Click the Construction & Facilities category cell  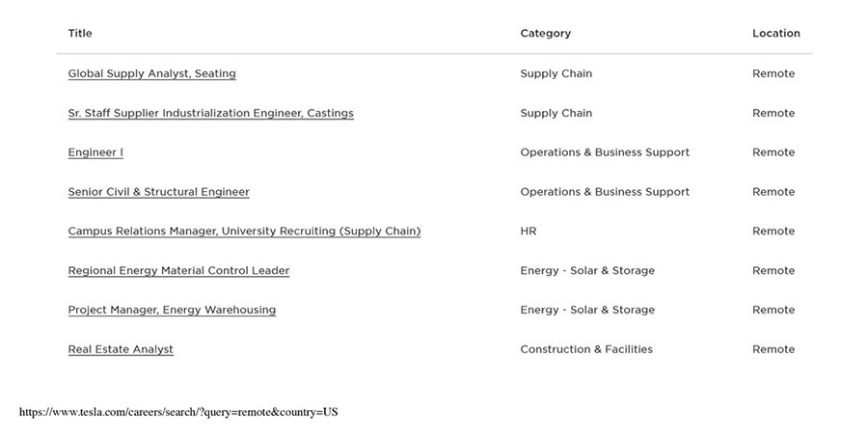(x=585, y=349)
